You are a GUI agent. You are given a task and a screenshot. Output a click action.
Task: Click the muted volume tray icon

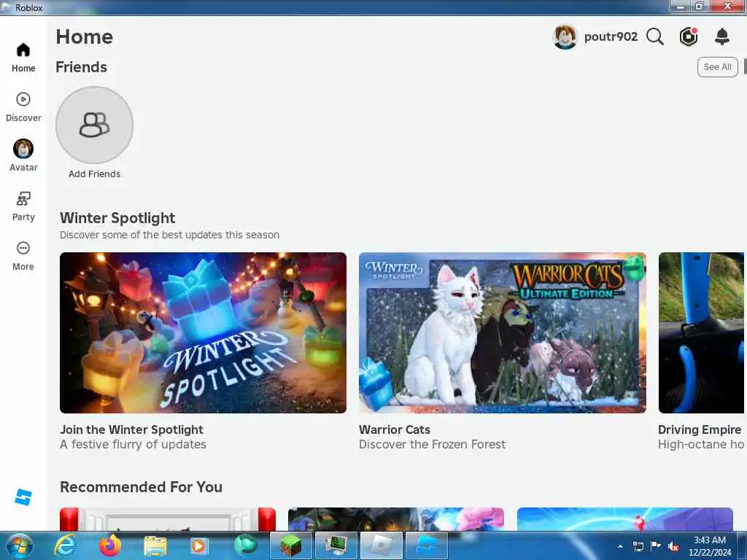click(673, 546)
